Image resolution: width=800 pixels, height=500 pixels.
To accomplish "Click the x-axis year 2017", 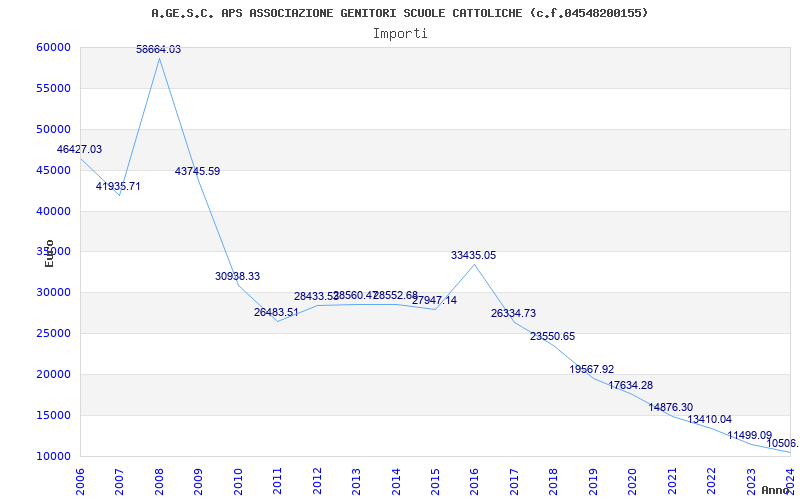I will point(514,480).
